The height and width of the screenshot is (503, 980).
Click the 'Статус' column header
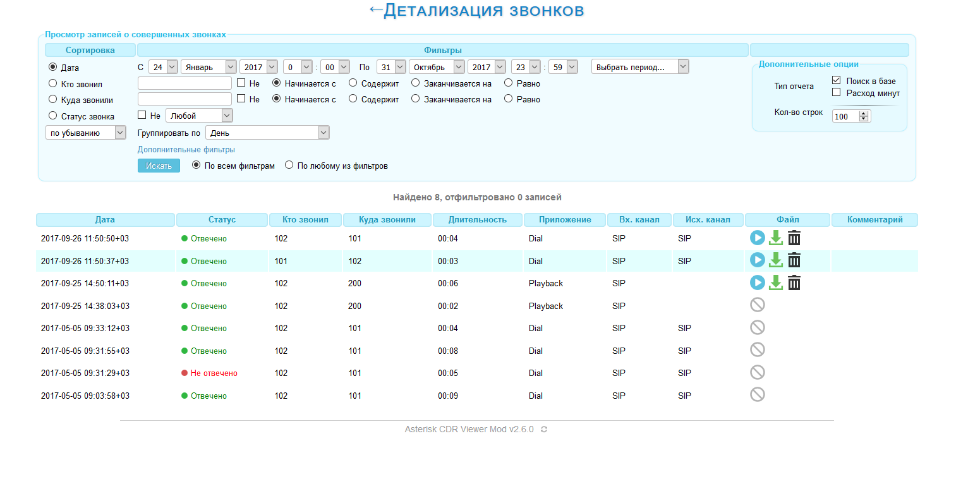(222, 220)
